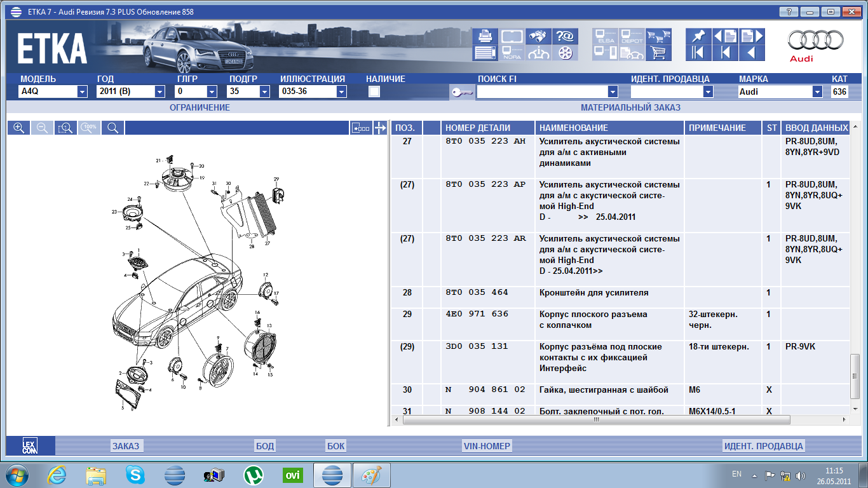
Task: Go to previous page icon
Action: pos(725,36)
